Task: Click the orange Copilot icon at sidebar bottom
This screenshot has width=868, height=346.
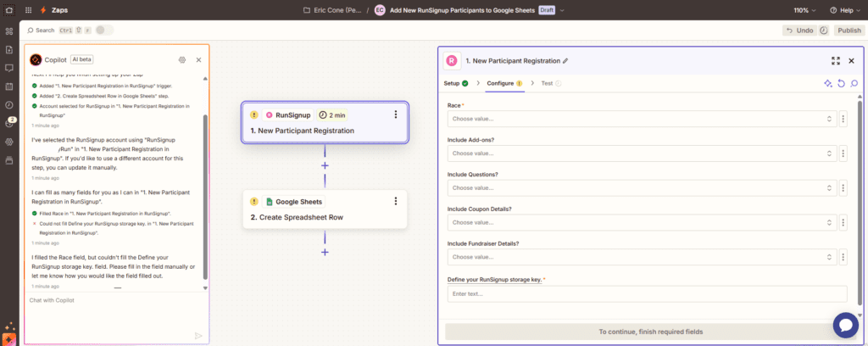Action: click(8, 339)
